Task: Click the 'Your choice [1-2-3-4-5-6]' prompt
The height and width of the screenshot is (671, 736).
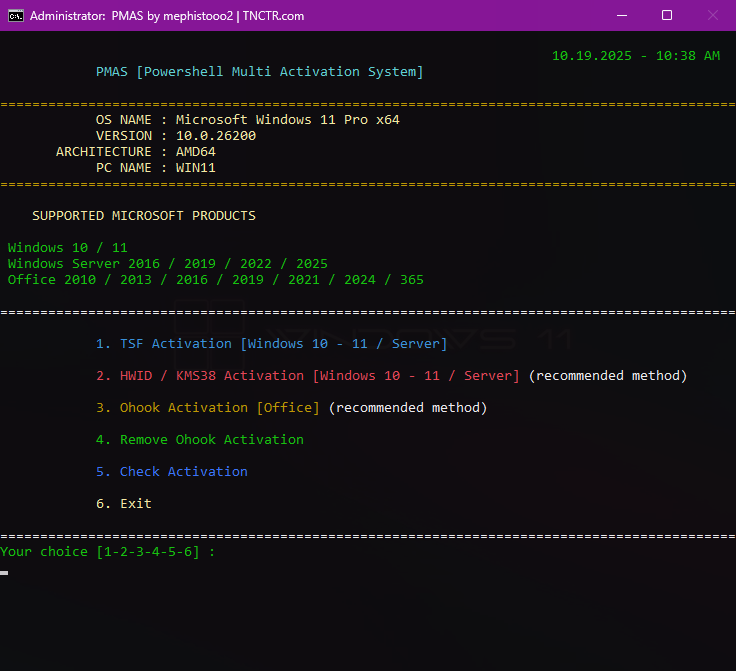Action: point(107,552)
